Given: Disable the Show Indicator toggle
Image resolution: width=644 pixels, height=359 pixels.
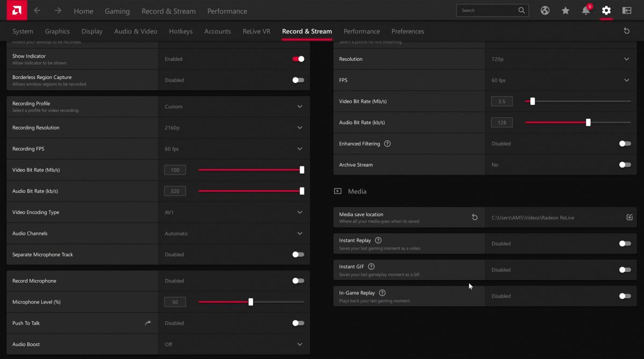Looking at the screenshot, I should click(x=298, y=59).
